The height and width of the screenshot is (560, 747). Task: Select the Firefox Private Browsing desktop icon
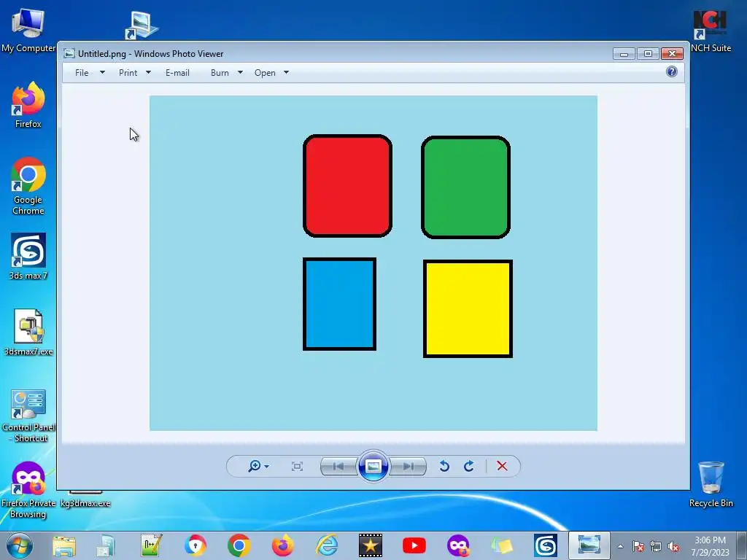[28, 489]
